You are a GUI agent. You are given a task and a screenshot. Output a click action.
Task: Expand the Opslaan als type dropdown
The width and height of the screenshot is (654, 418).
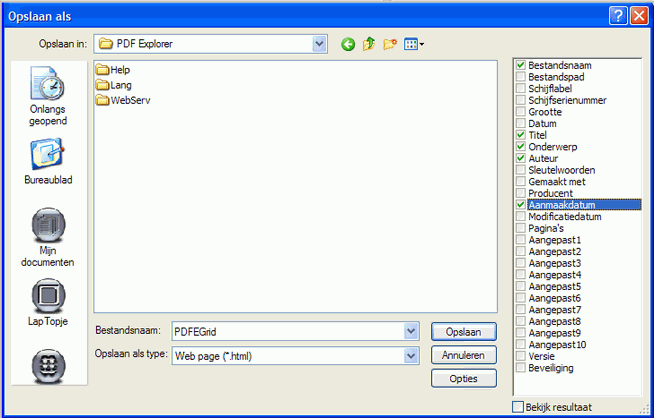(410, 355)
